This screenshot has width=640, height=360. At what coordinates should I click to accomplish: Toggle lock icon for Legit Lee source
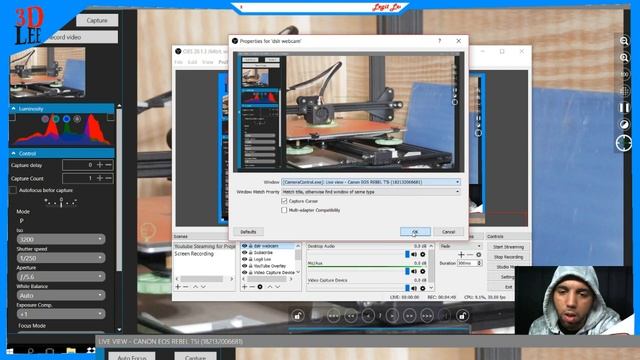(x=251, y=259)
